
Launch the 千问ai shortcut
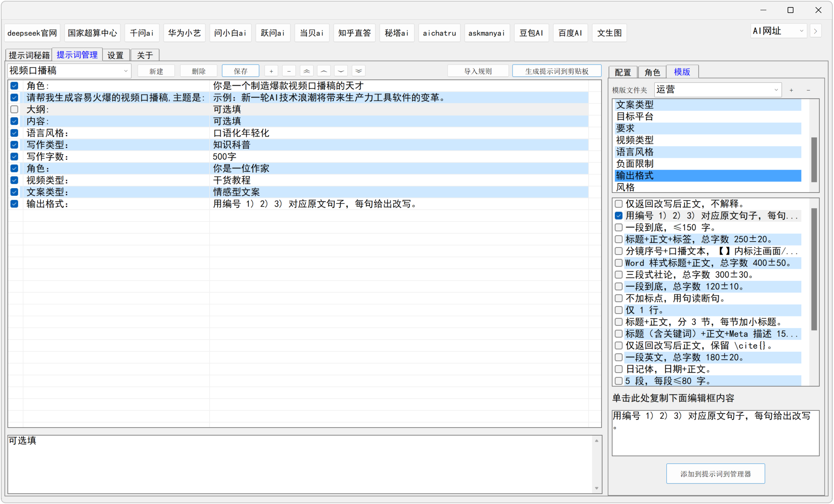point(142,33)
